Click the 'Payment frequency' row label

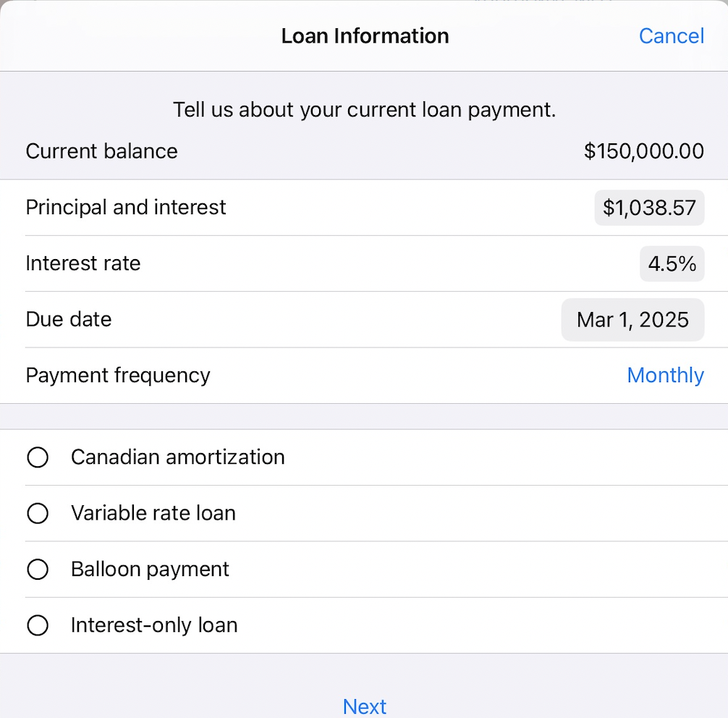(118, 376)
